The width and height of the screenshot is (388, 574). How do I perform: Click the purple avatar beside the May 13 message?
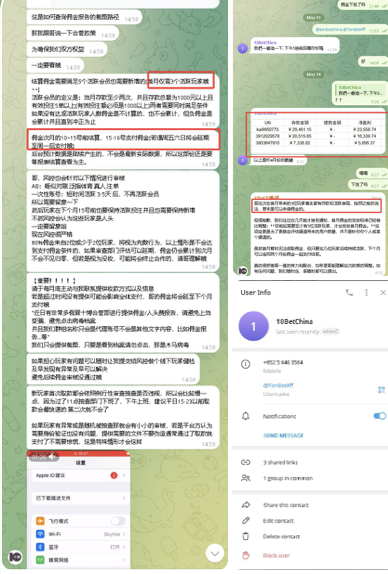(243, 48)
